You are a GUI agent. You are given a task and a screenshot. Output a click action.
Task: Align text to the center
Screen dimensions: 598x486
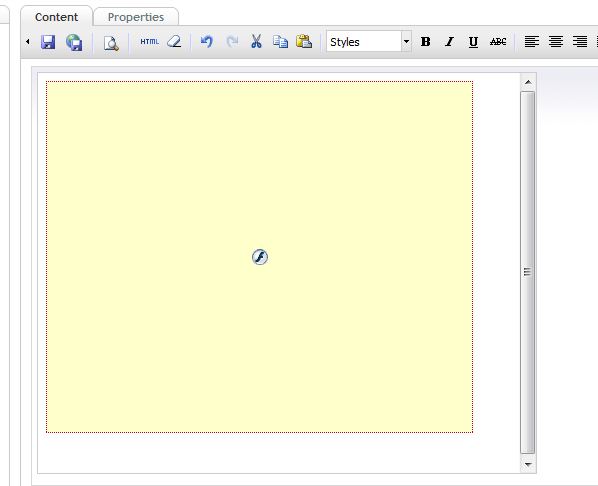point(556,42)
